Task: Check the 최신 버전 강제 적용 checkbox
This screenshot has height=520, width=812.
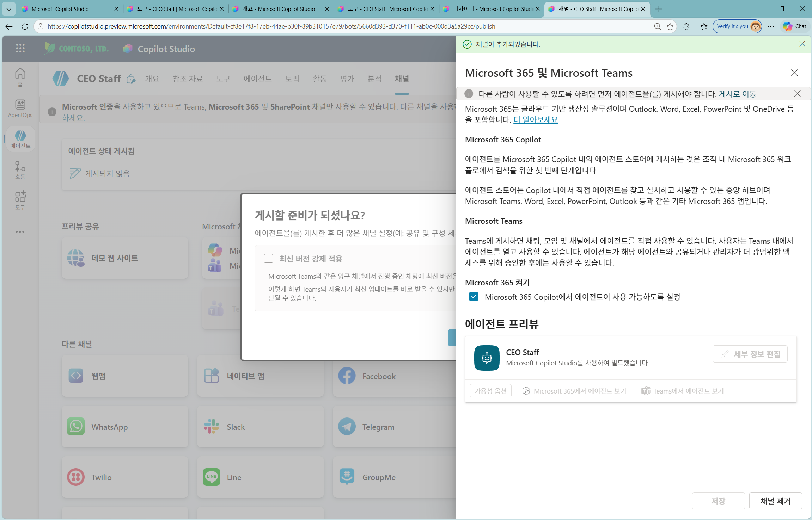Action: coord(268,259)
